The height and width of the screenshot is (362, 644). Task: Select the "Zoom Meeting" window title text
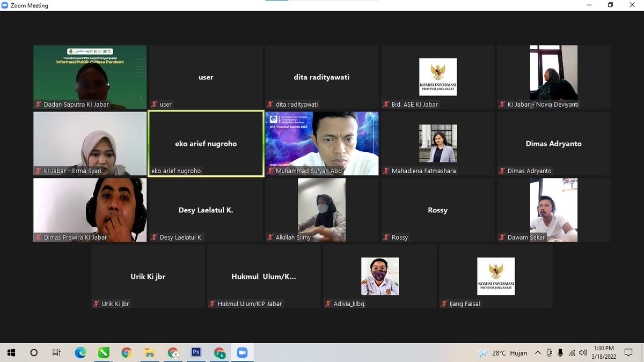30,5
